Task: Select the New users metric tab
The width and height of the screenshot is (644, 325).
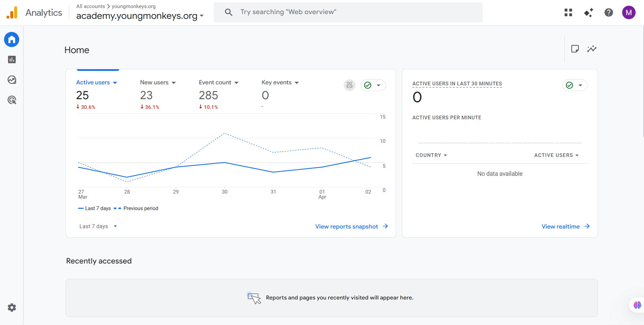Action: pyautogui.click(x=154, y=83)
